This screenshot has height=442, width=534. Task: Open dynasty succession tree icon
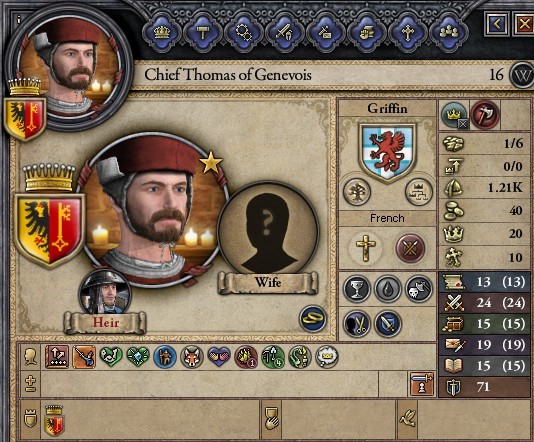tap(419, 192)
